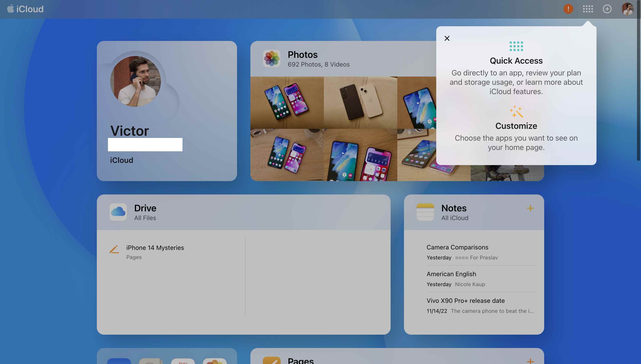Open the iCloud Drive cloud icon
Image resolution: width=641 pixels, height=364 pixels.
click(118, 212)
